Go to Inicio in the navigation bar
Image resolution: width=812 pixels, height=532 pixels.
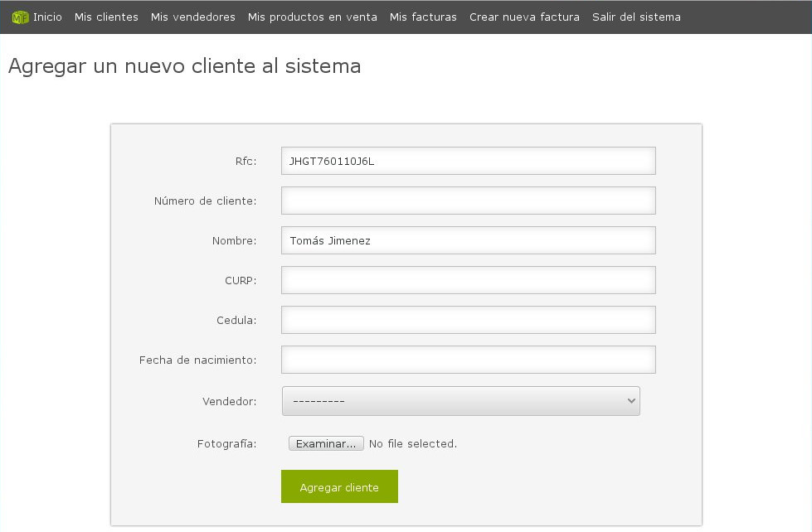46,16
